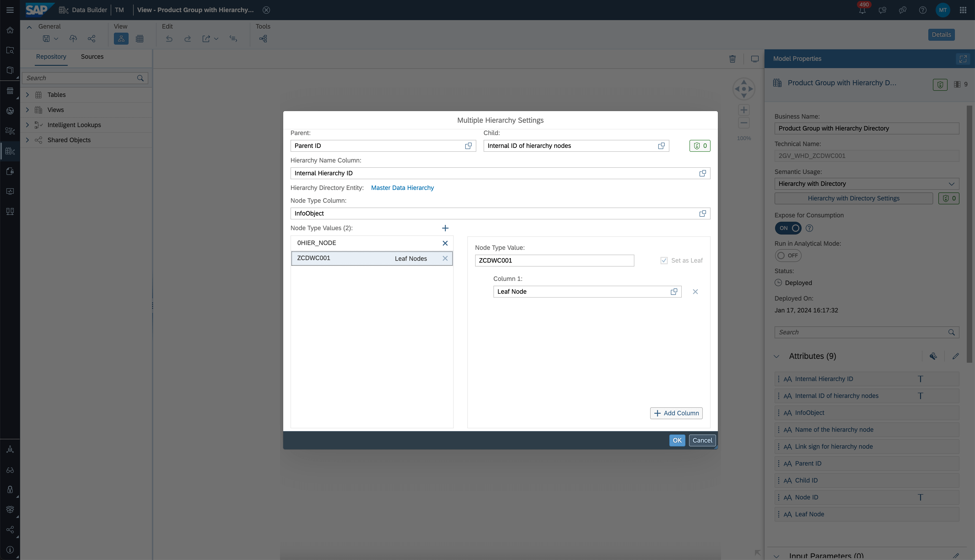
Task: Uncheck the Set as Leaf checkbox
Action: pyautogui.click(x=664, y=260)
